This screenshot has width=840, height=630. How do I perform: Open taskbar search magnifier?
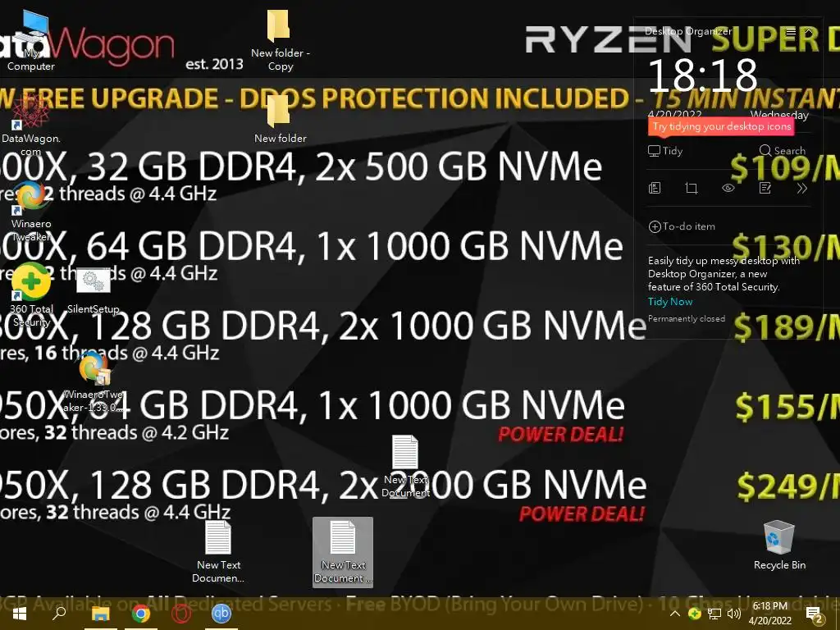[59, 614]
